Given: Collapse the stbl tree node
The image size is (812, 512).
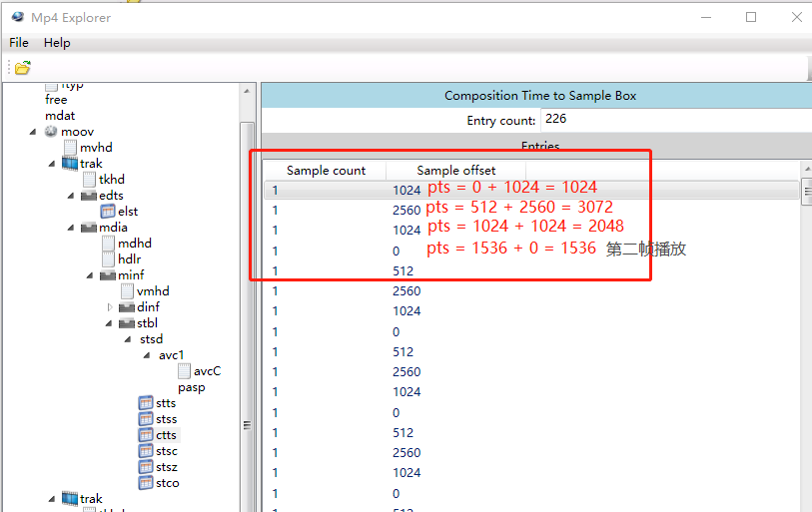Looking at the screenshot, I should [110, 323].
